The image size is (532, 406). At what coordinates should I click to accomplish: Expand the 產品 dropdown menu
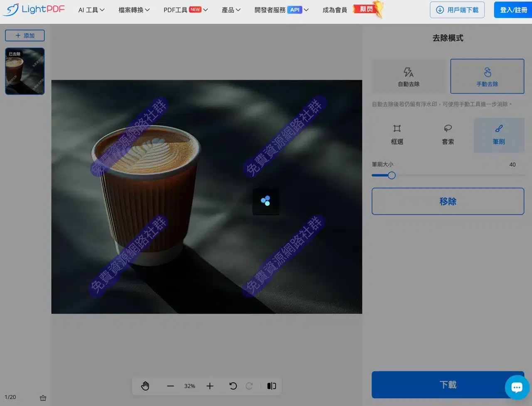(x=231, y=10)
